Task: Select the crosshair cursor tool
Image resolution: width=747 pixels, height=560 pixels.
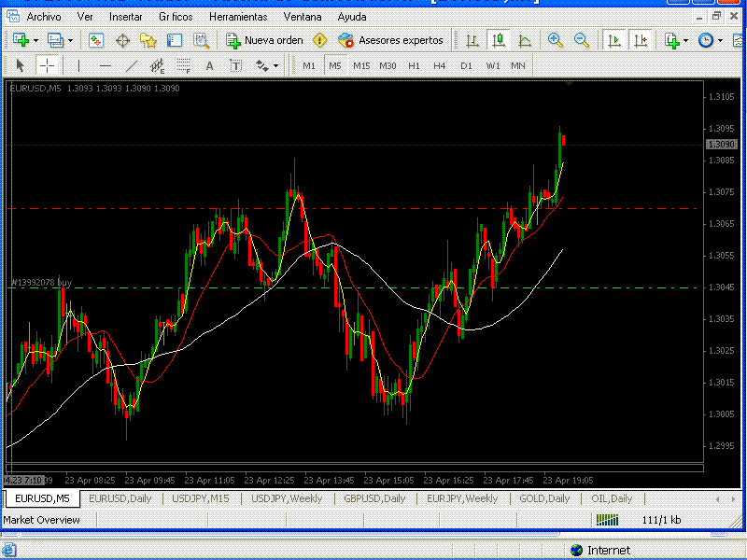Action: click(x=47, y=65)
